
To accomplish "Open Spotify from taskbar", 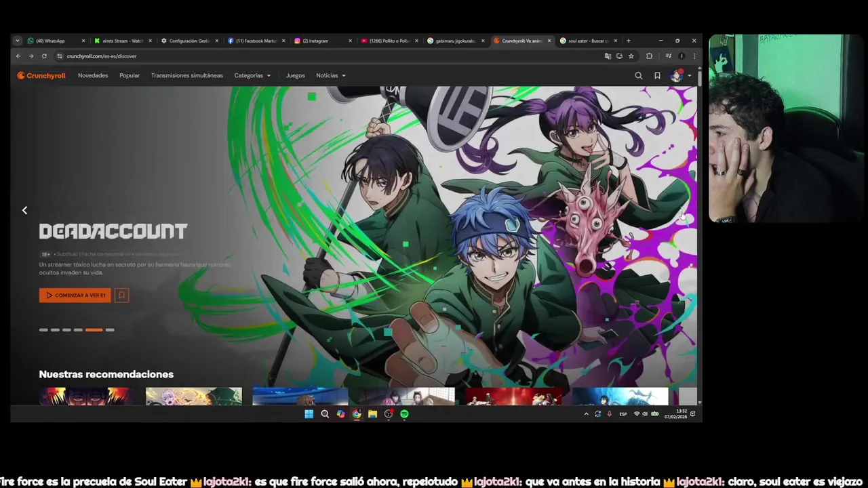I will [404, 414].
